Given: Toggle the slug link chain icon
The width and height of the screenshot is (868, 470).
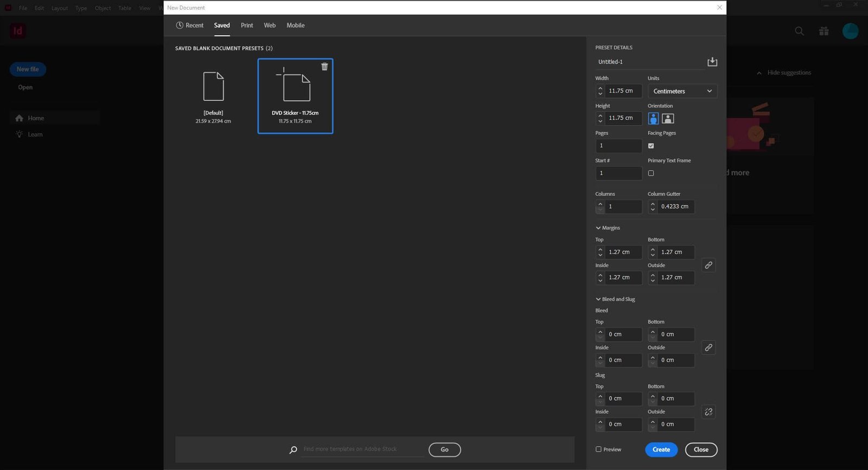Looking at the screenshot, I should [x=709, y=412].
